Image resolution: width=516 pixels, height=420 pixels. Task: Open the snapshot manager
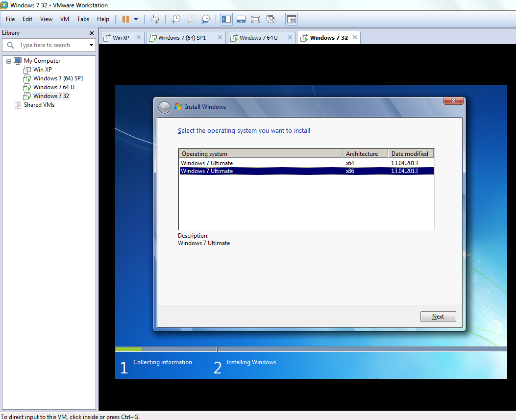pos(205,19)
